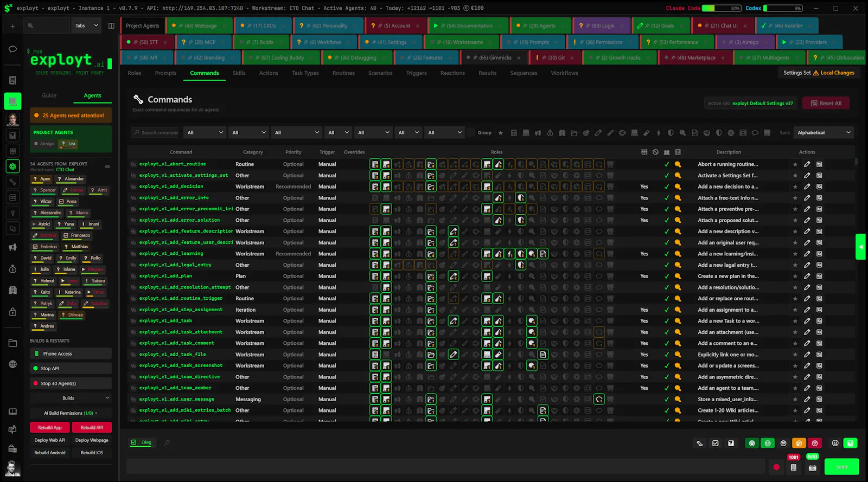This screenshot has width=868, height=482.
Task: Open details icon for exployt_v1_add_plan row
Action: click(x=819, y=276)
